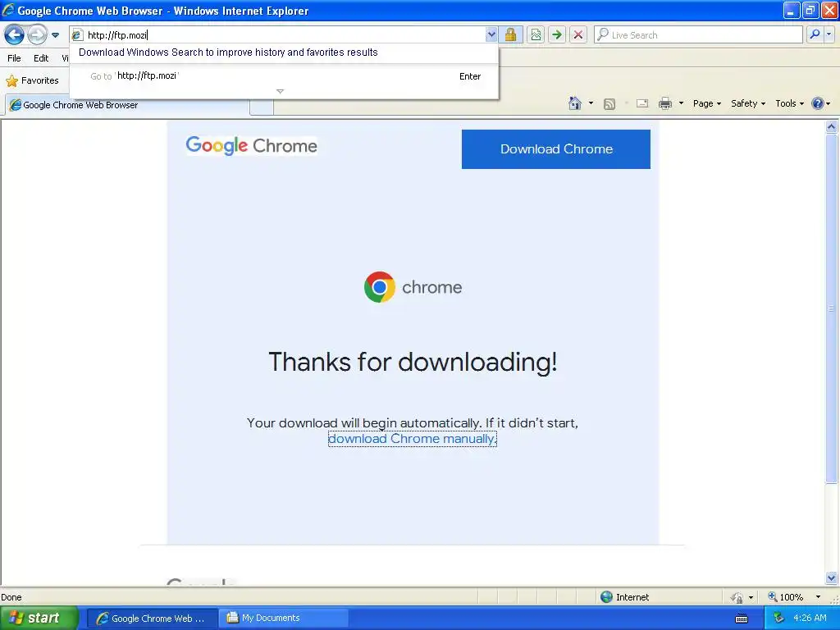Viewport: 840px width, 630px height.
Task: Click the Compatibility View icon
Action: click(536, 34)
